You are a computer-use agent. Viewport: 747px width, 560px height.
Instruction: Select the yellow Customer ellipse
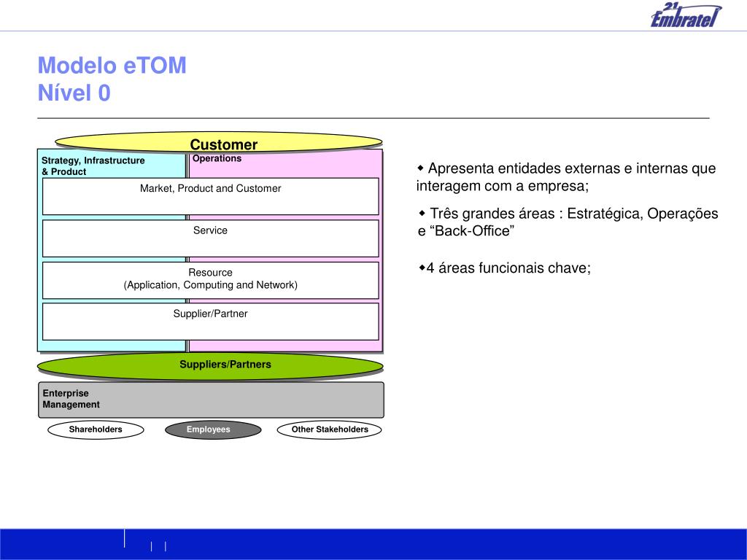point(219,142)
